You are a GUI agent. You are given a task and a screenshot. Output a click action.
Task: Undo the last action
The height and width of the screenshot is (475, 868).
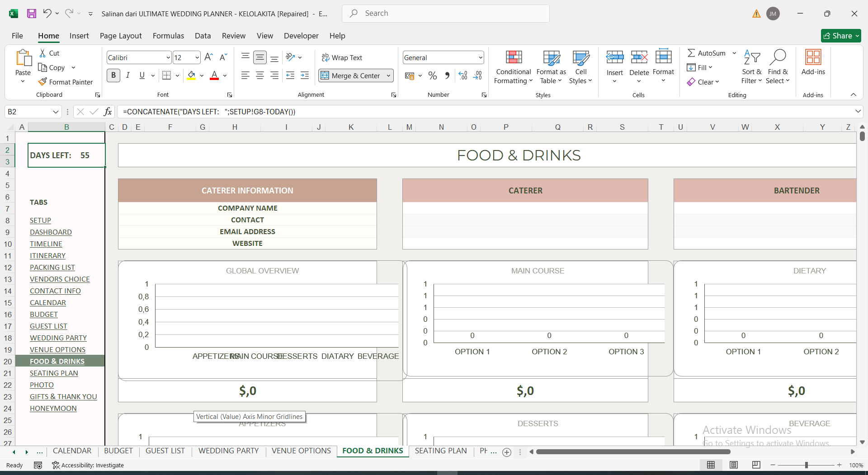click(x=47, y=14)
